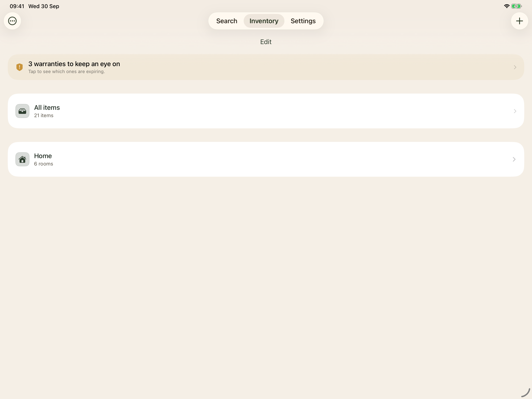
Task: Click the '21 items' count label
Action: pos(44,115)
